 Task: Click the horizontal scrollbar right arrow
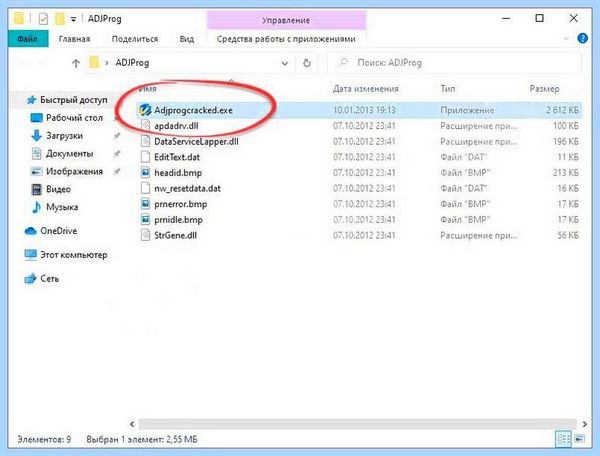[585, 424]
